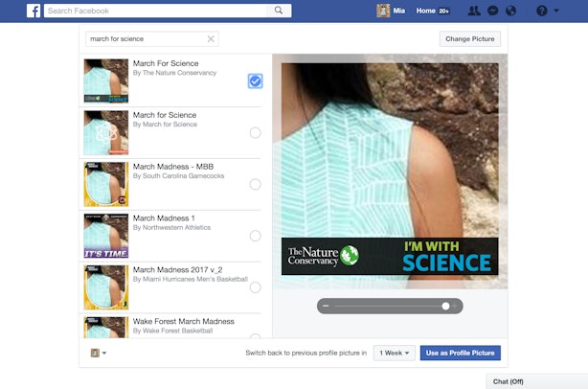Open the notifications globe icon
The height and width of the screenshot is (389, 588).
coord(510,11)
